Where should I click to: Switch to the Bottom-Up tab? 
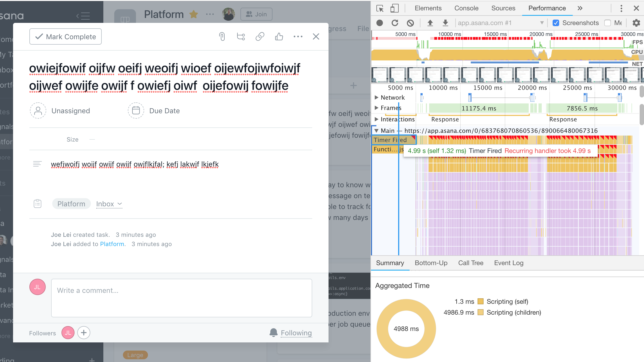[x=431, y=263]
